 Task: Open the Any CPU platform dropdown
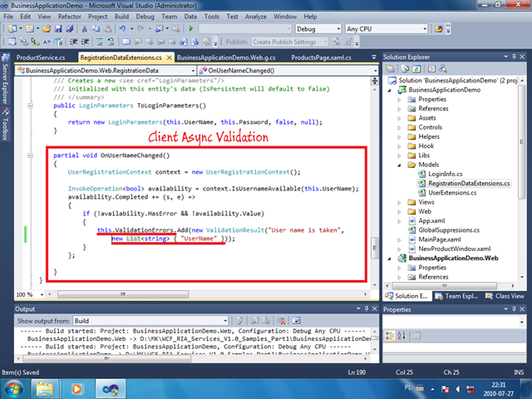point(425,29)
